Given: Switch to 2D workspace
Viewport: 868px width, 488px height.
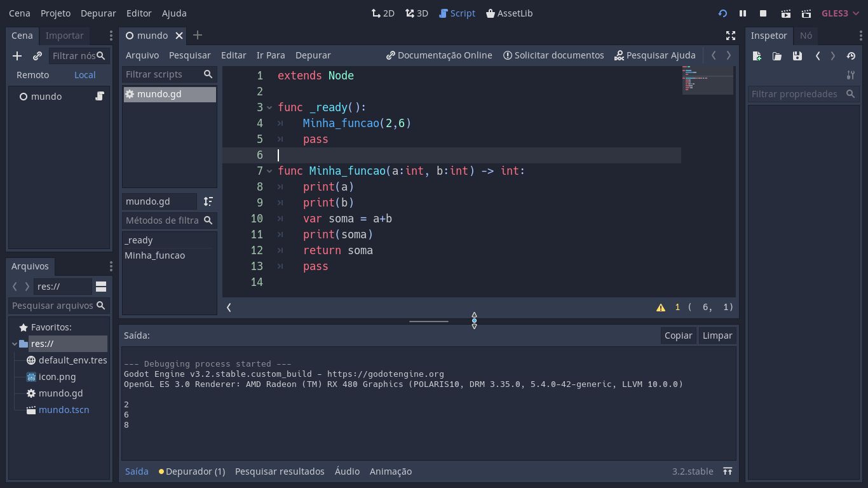Looking at the screenshot, I should point(383,13).
